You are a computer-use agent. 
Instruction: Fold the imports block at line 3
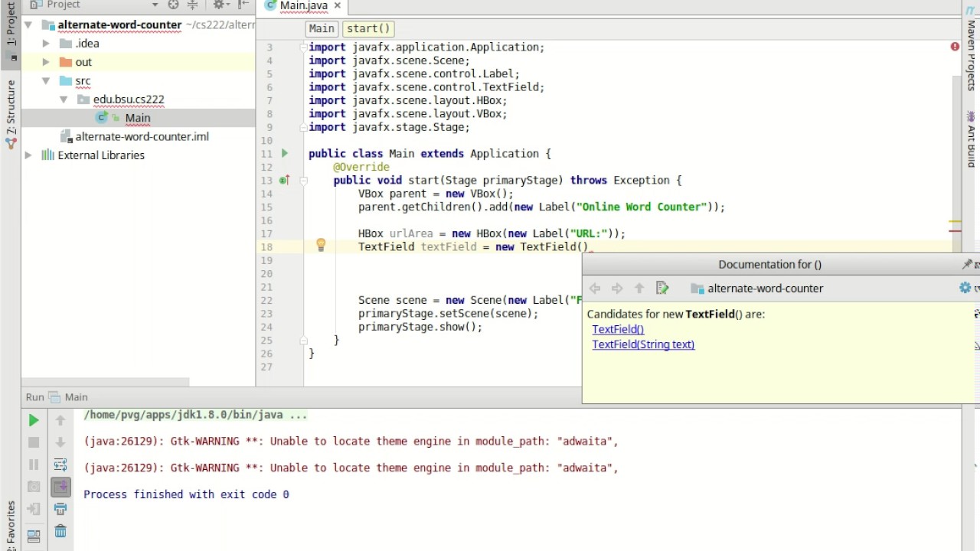click(x=303, y=47)
